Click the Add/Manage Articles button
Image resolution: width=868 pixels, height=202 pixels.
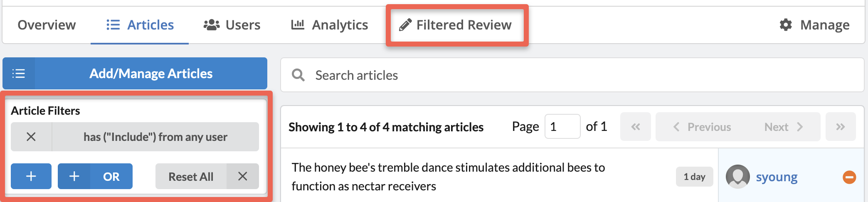pos(151,74)
